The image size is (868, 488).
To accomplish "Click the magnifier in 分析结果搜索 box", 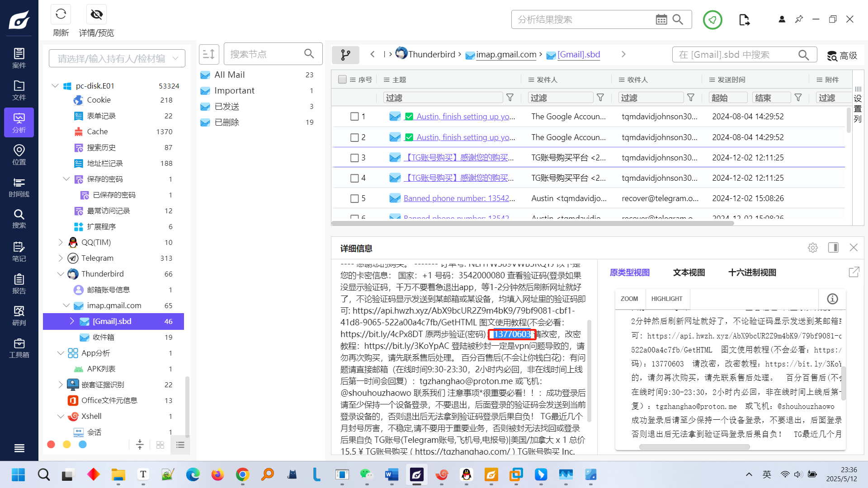I will (x=678, y=19).
